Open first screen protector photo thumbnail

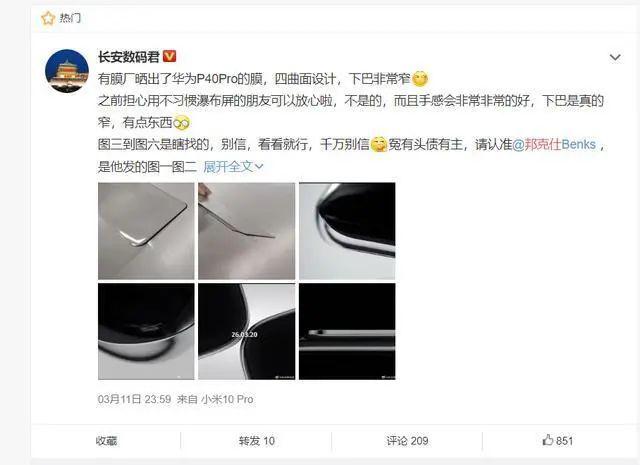[146, 231]
